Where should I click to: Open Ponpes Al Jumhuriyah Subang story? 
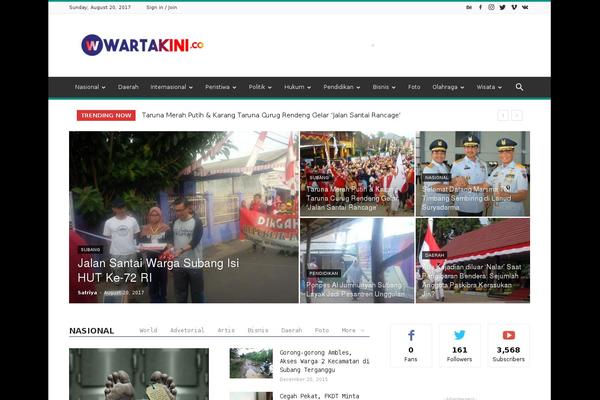click(x=355, y=289)
